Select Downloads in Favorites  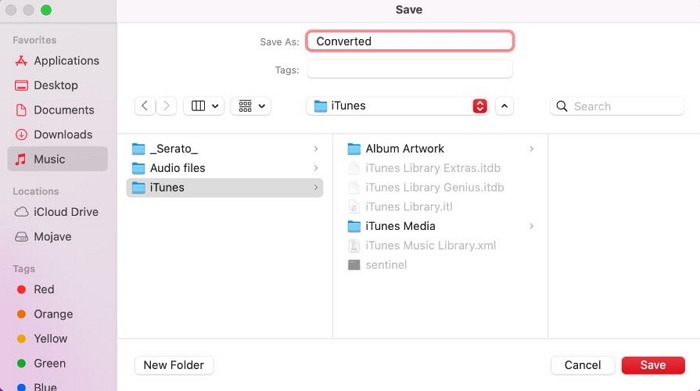(57, 134)
